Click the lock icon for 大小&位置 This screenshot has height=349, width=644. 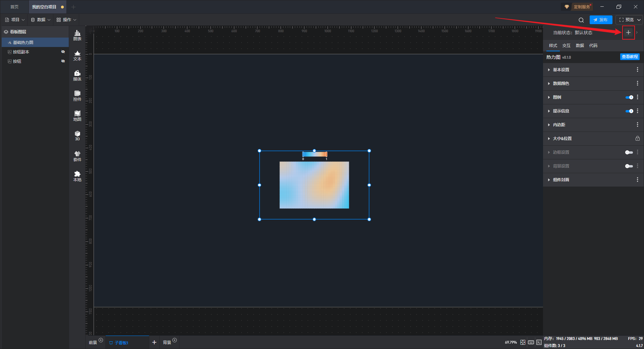click(x=637, y=138)
